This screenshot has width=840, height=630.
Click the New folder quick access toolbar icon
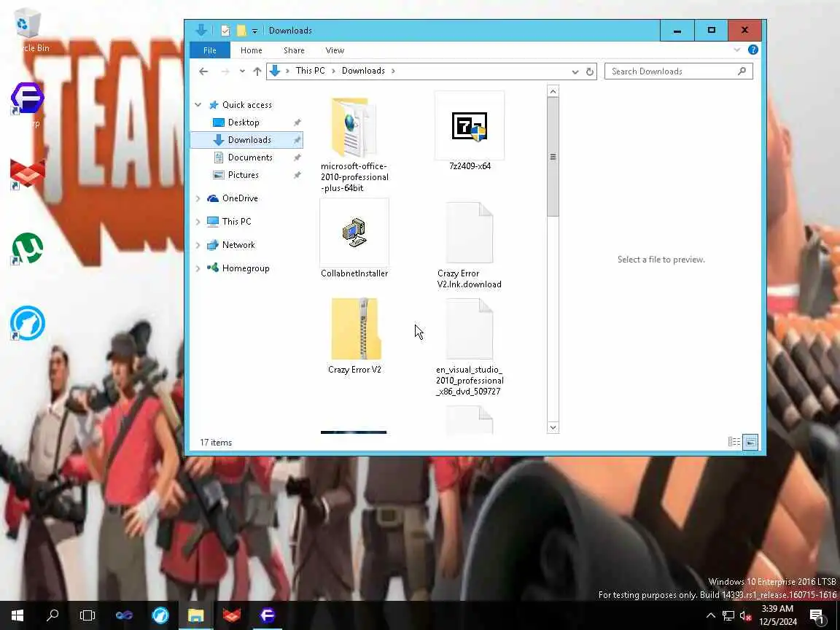(x=241, y=31)
